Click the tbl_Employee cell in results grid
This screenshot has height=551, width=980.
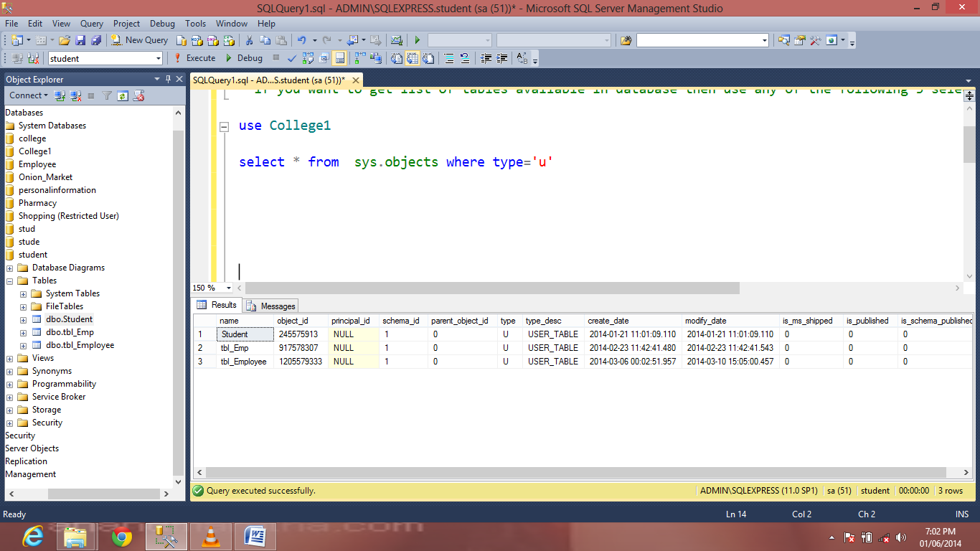point(244,362)
